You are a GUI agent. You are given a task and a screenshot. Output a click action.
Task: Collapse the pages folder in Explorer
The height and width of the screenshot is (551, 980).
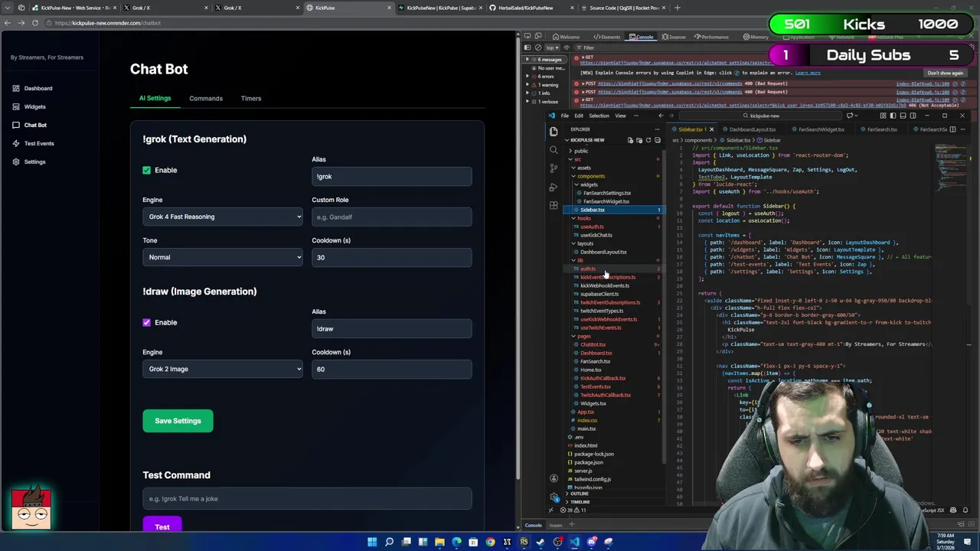[x=583, y=336]
